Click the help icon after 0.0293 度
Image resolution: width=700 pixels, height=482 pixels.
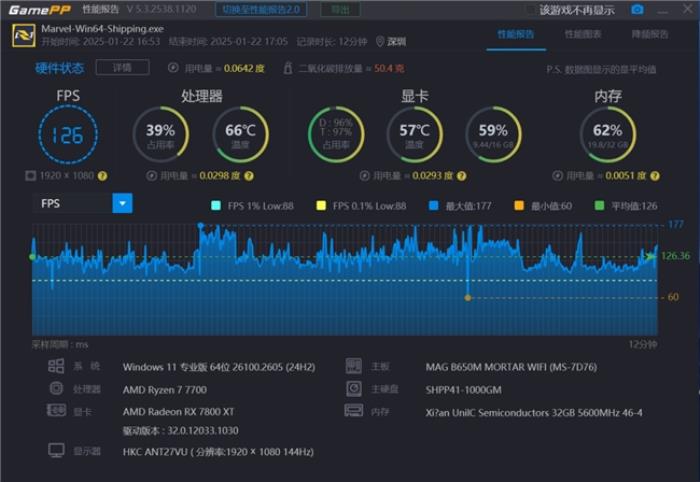pyautogui.click(x=462, y=176)
